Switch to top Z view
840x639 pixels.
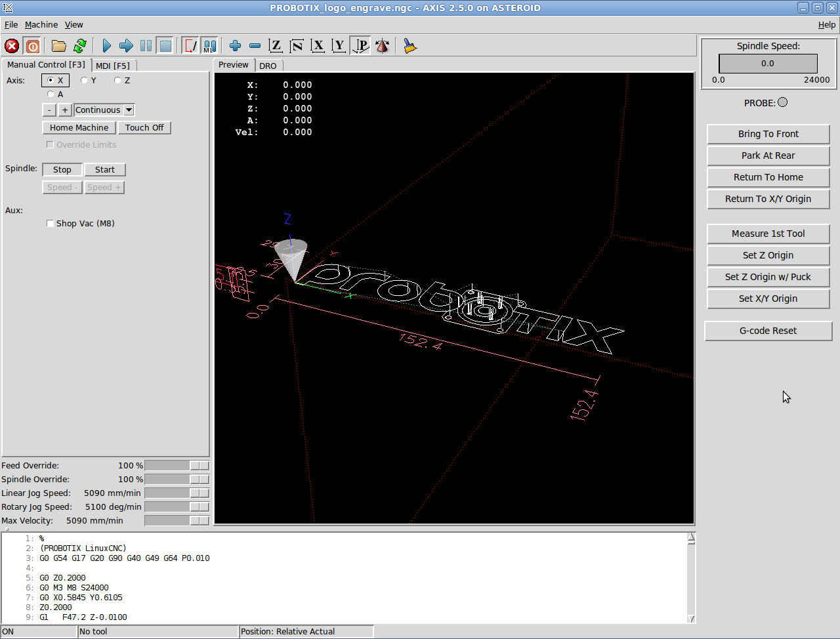tap(276, 46)
